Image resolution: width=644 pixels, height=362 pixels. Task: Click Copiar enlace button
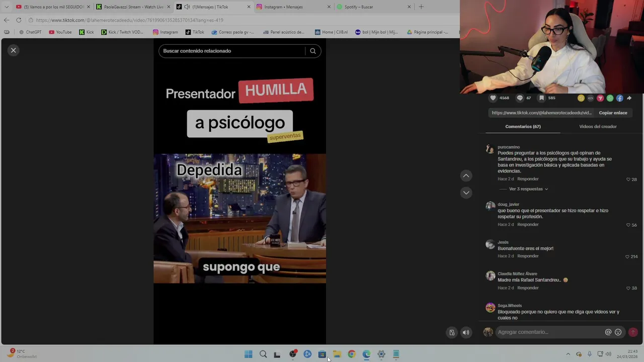click(613, 113)
